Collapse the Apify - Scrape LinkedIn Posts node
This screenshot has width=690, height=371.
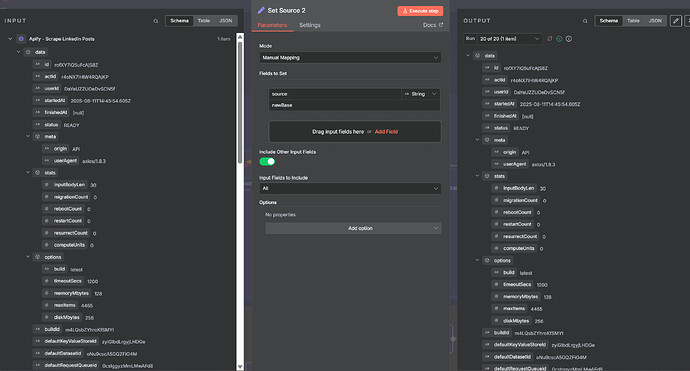point(10,39)
